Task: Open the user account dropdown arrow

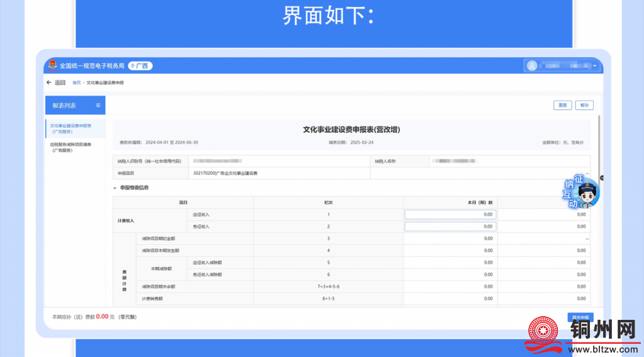Action: [595, 66]
